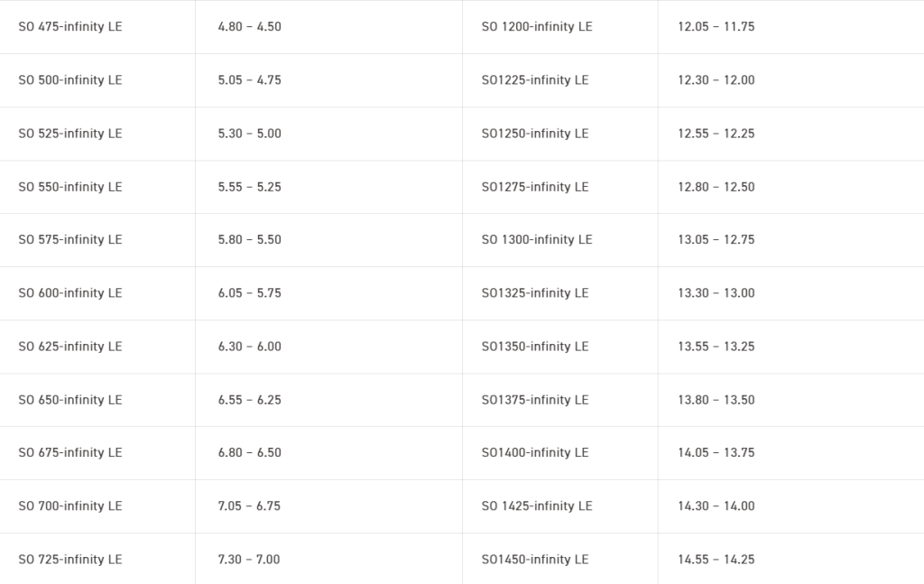
Task: Select the 6.05 – 5.75 value
Action: pyautogui.click(x=250, y=293)
